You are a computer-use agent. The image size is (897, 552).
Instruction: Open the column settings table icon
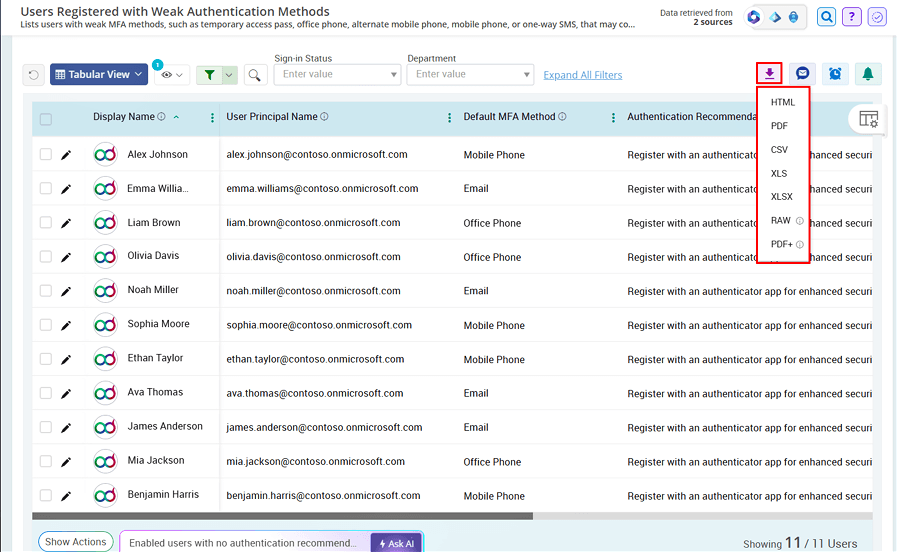[868, 120]
